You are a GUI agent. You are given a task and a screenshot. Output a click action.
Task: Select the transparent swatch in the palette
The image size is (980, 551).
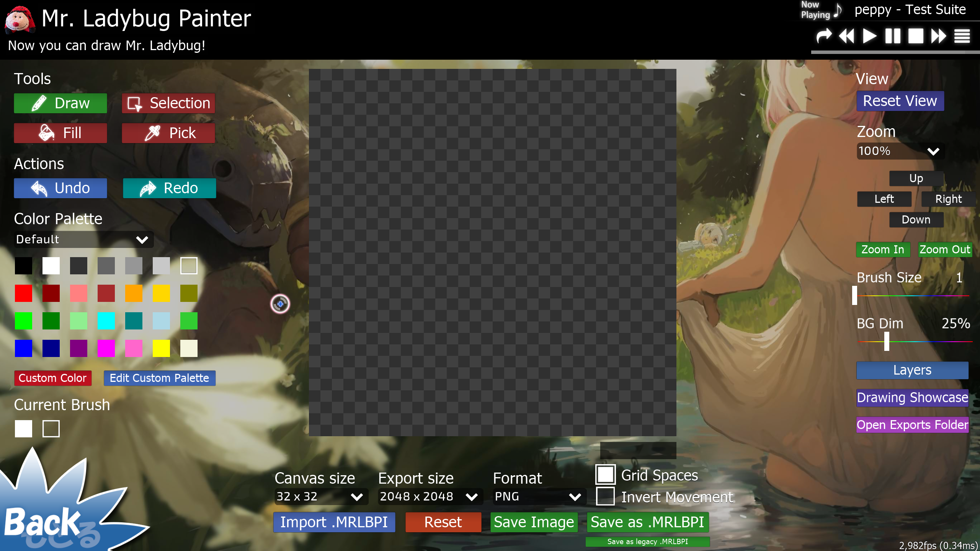pyautogui.click(x=189, y=266)
